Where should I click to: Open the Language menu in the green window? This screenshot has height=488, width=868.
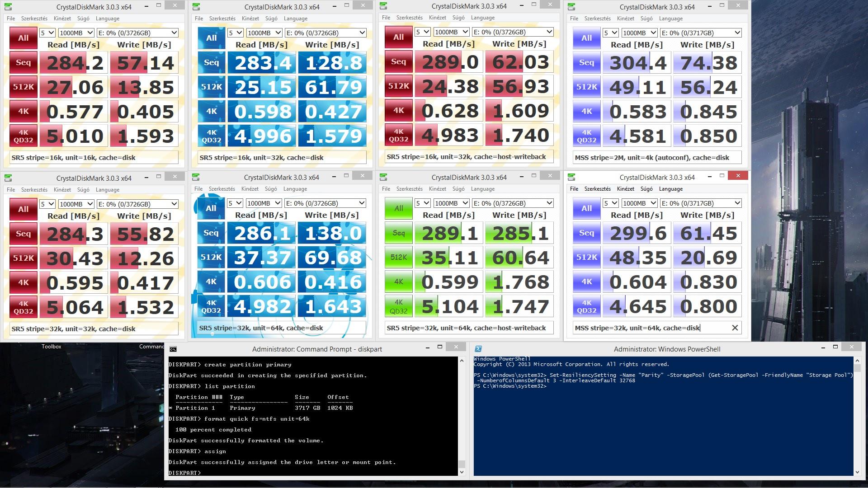click(483, 189)
